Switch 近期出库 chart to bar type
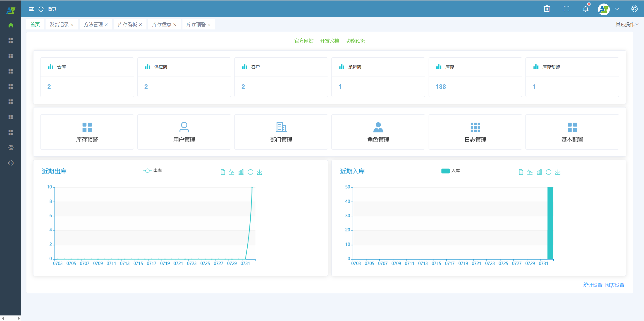644x321 pixels. [241, 172]
